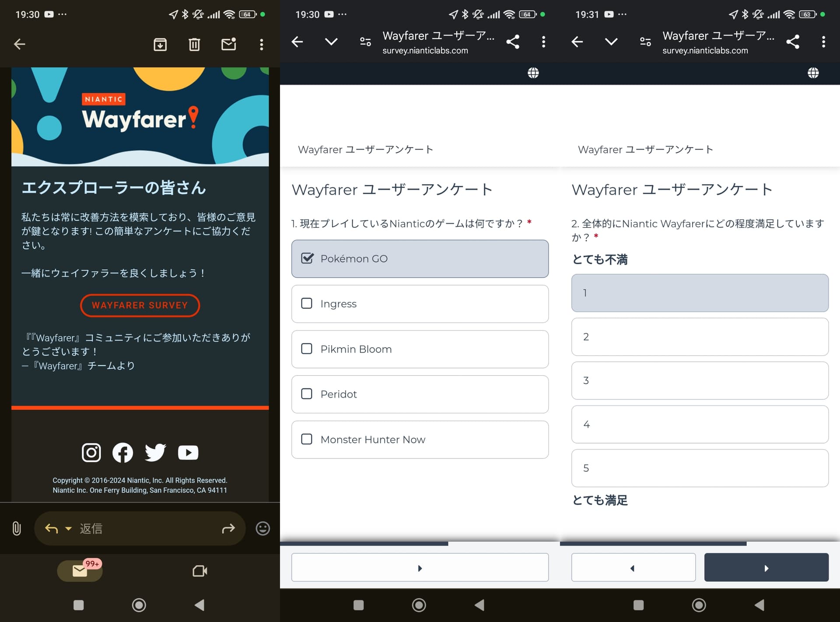Screen dimensions: 840x622
Task: Open the Facebook icon in email footer
Action: (123, 452)
